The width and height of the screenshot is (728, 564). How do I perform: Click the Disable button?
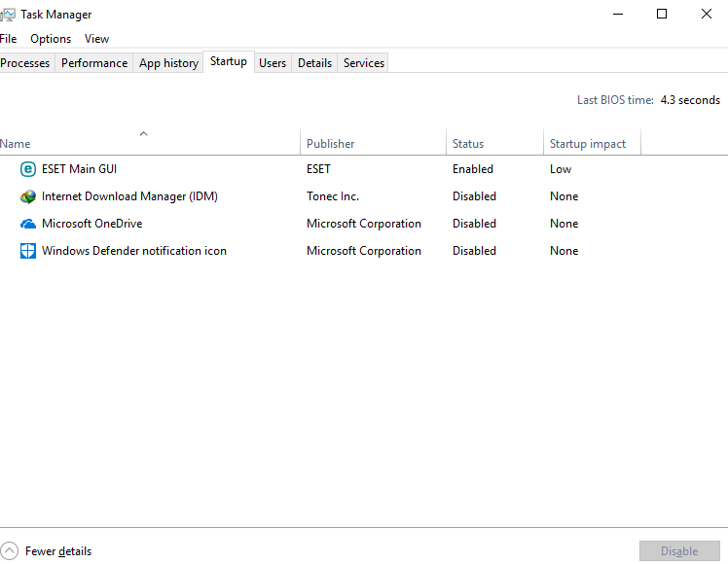click(679, 551)
